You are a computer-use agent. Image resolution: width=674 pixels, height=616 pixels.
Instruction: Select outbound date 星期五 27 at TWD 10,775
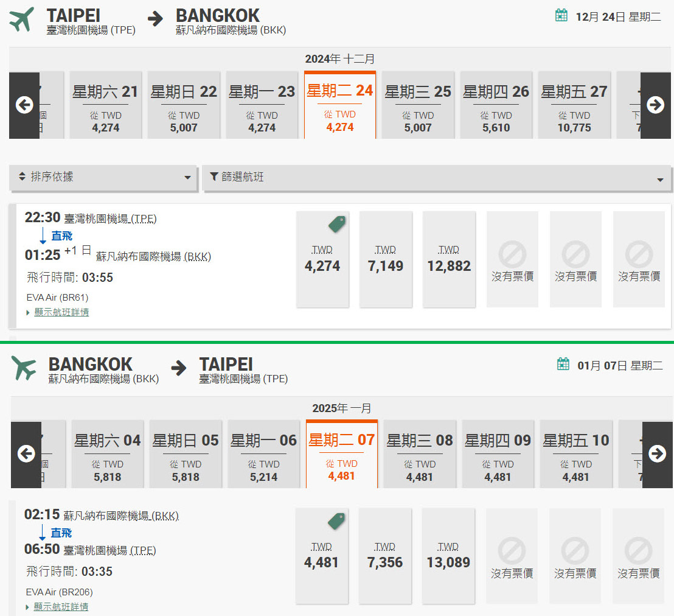(574, 105)
